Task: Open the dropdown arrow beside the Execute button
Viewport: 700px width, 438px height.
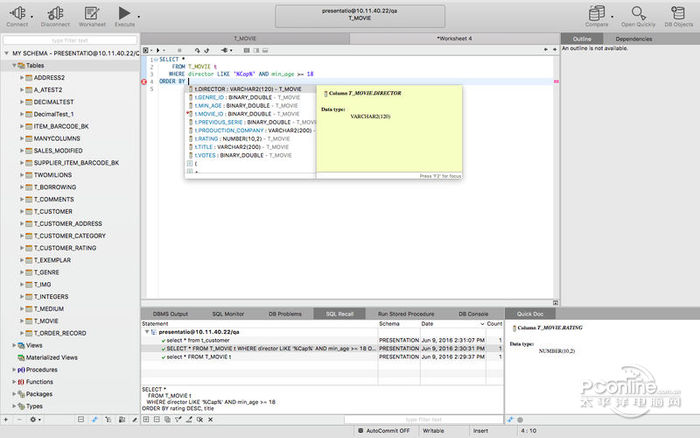Action: click(136, 13)
